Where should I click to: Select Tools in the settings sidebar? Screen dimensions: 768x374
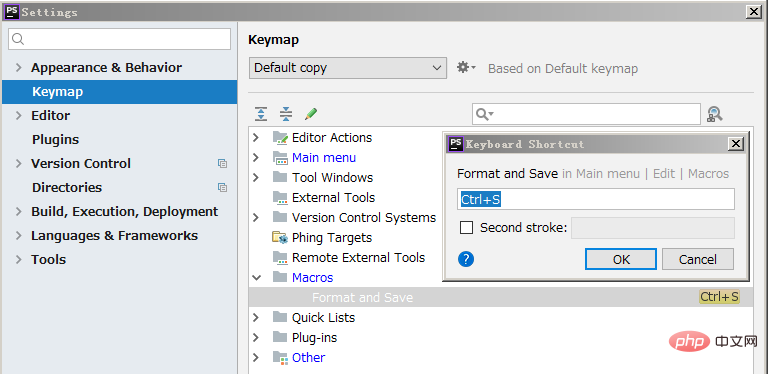click(48, 259)
